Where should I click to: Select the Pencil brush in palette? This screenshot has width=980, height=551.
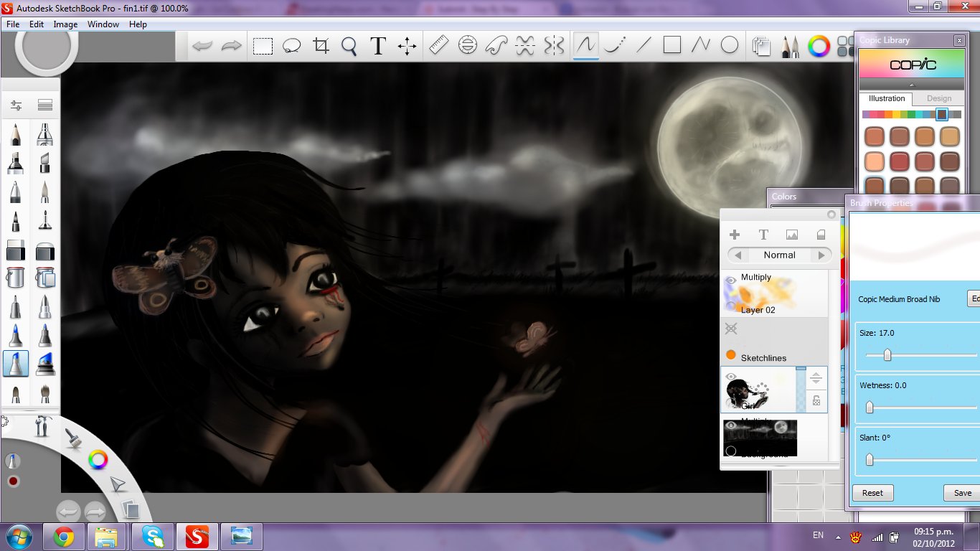coord(16,134)
